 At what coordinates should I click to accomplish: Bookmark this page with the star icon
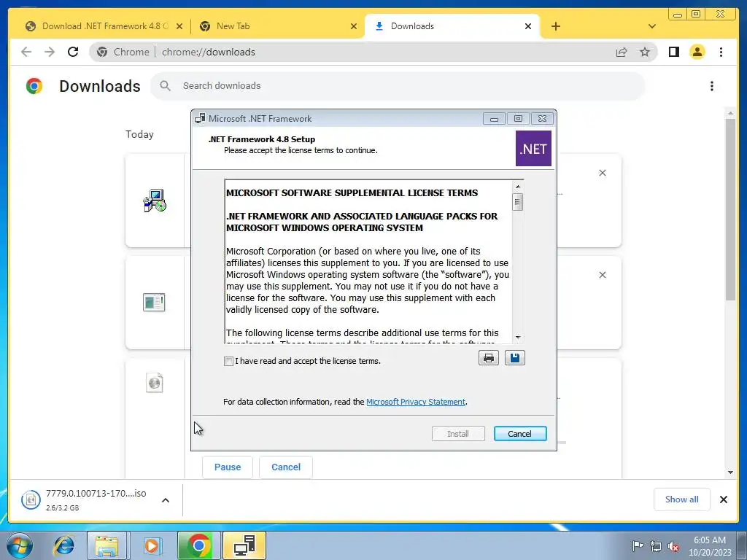(645, 52)
